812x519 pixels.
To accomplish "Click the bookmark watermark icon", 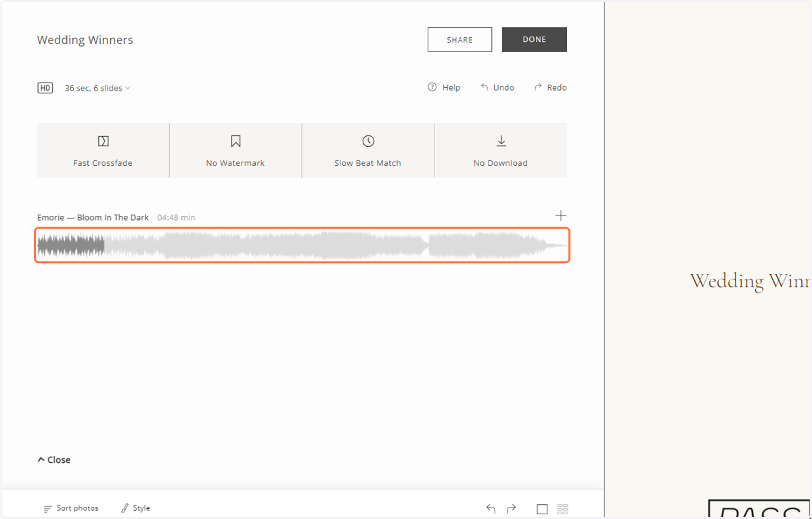I will click(x=235, y=141).
